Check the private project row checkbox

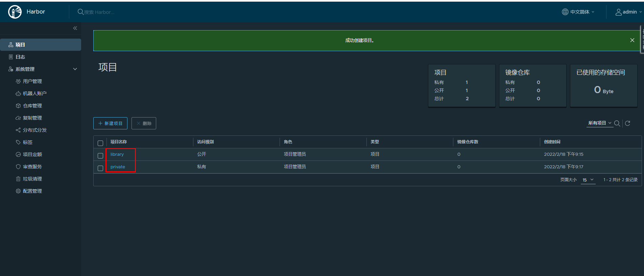point(100,168)
